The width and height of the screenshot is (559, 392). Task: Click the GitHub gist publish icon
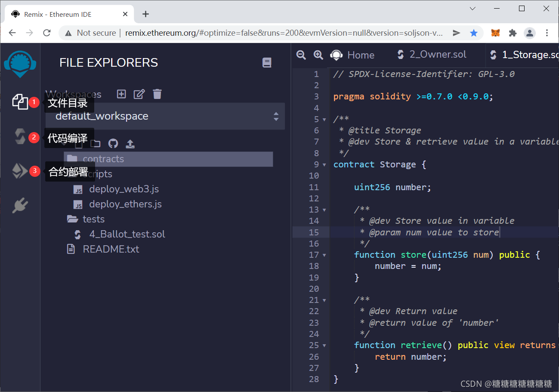113,143
